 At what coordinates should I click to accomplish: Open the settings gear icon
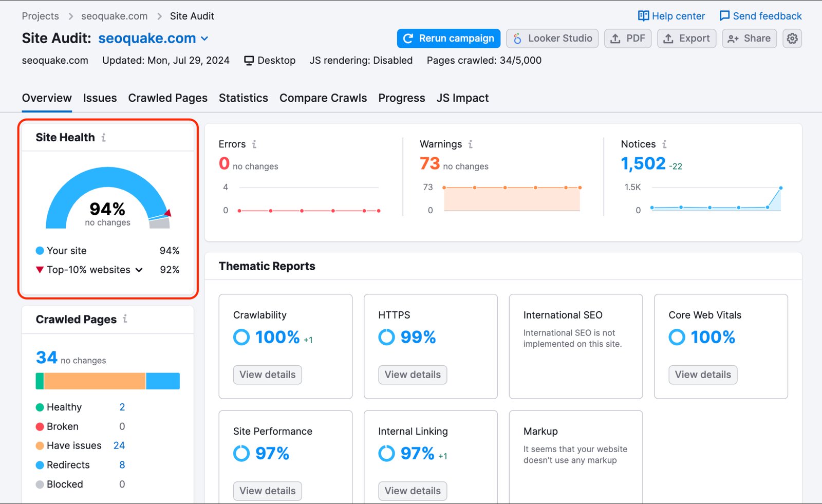tap(792, 38)
